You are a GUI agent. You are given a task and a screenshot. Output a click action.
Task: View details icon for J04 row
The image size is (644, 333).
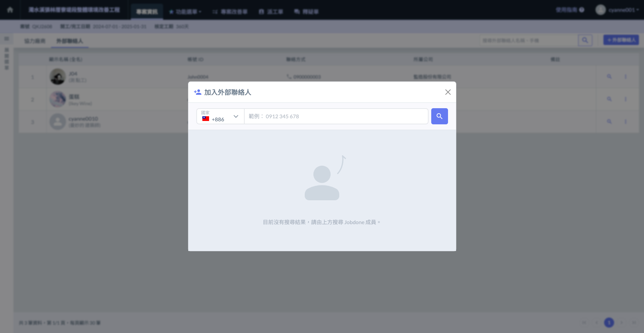609,77
